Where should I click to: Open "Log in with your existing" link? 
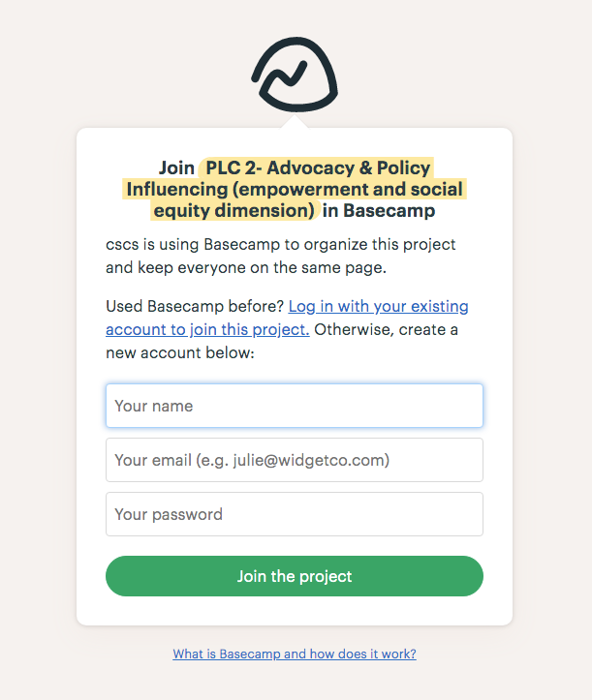[378, 306]
